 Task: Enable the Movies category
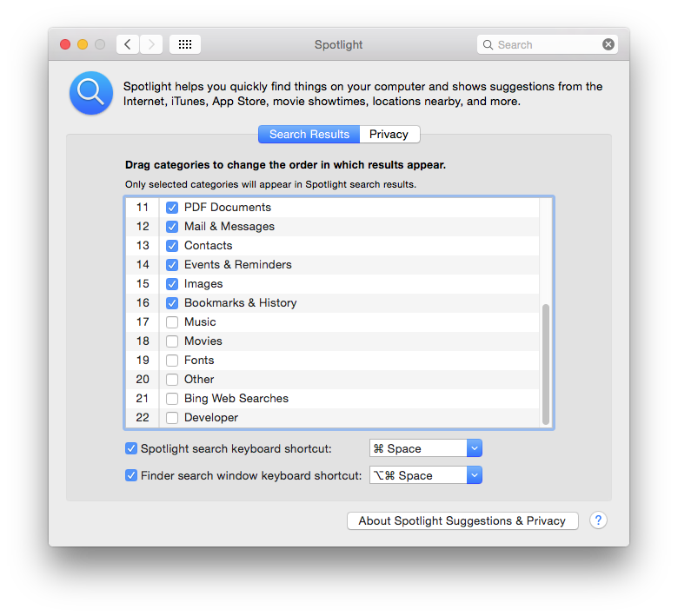coord(172,341)
